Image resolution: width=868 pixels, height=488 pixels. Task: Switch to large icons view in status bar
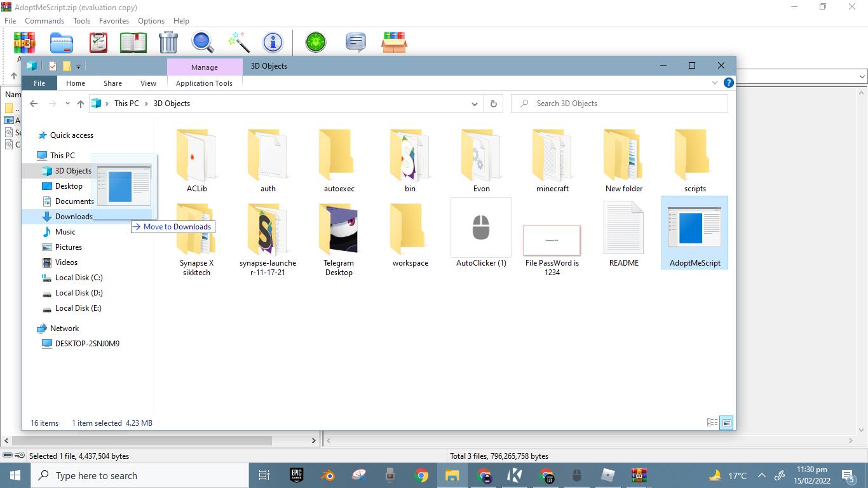[726, 423]
